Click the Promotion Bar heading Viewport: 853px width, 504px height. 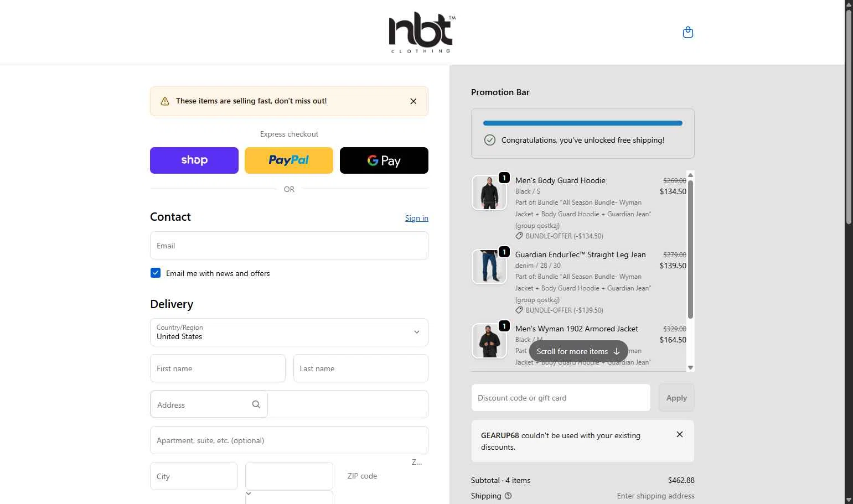(x=500, y=92)
